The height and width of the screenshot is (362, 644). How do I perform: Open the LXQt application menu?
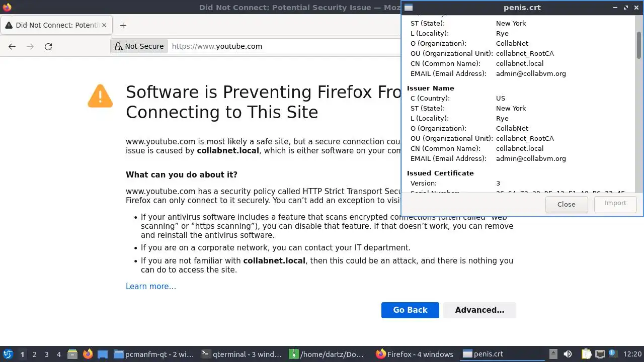point(8,354)
